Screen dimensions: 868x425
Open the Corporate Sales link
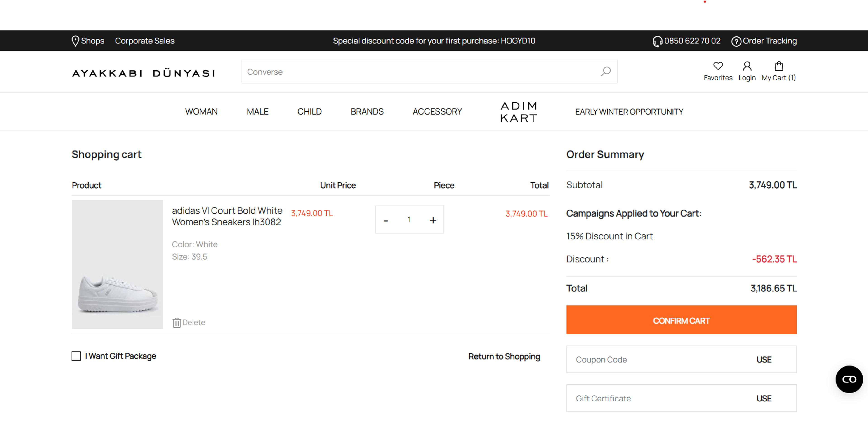coord(145,41)
